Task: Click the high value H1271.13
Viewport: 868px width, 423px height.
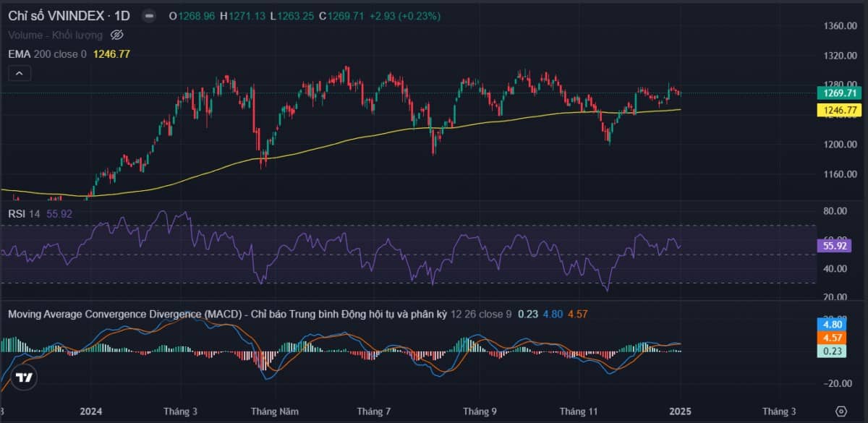Action: coord(243,16)
